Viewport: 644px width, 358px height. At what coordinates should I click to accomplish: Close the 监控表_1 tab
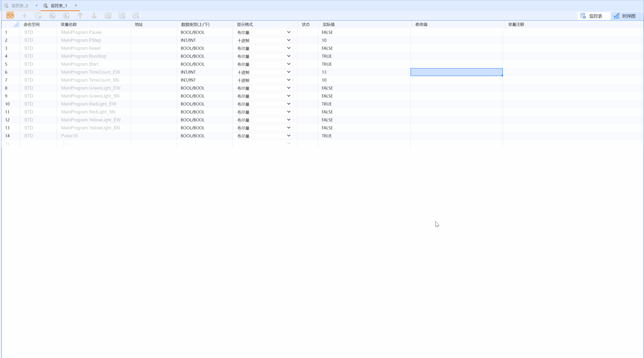click(x=76, y=5)
